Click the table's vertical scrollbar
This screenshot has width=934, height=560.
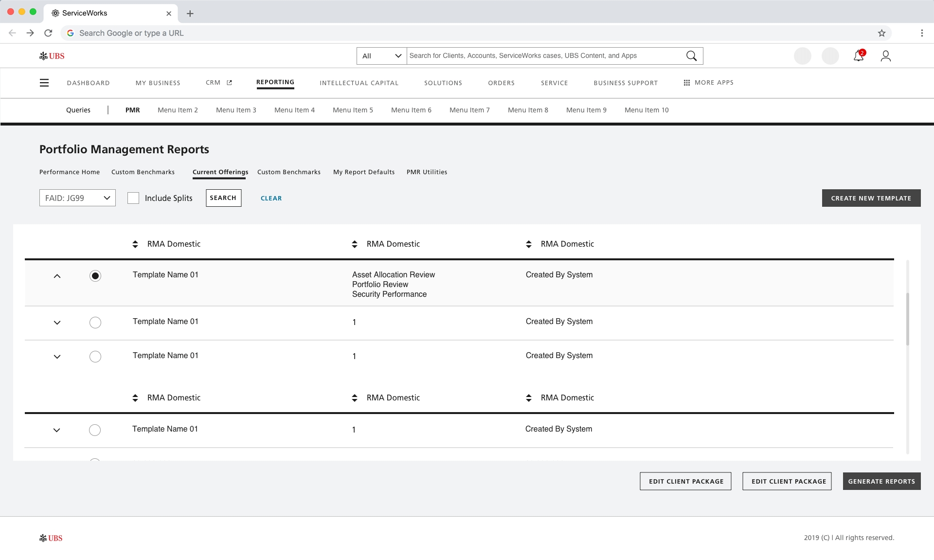(907, 319)
